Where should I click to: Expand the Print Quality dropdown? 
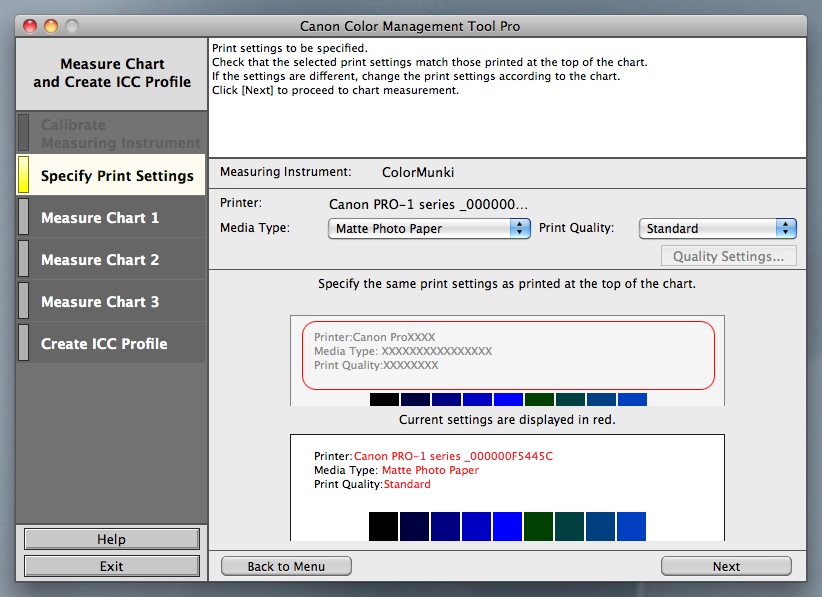pos(717,229)
